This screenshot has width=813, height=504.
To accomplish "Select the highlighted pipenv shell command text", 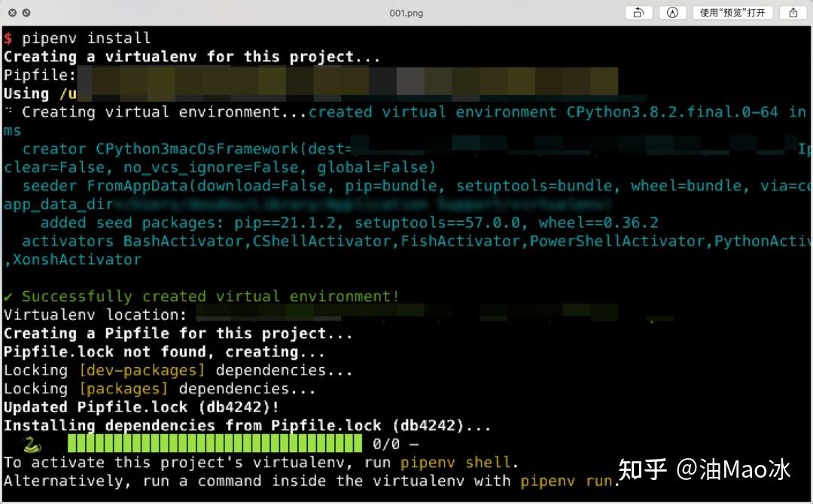I will pyautogui.click(x=456, y=462).
